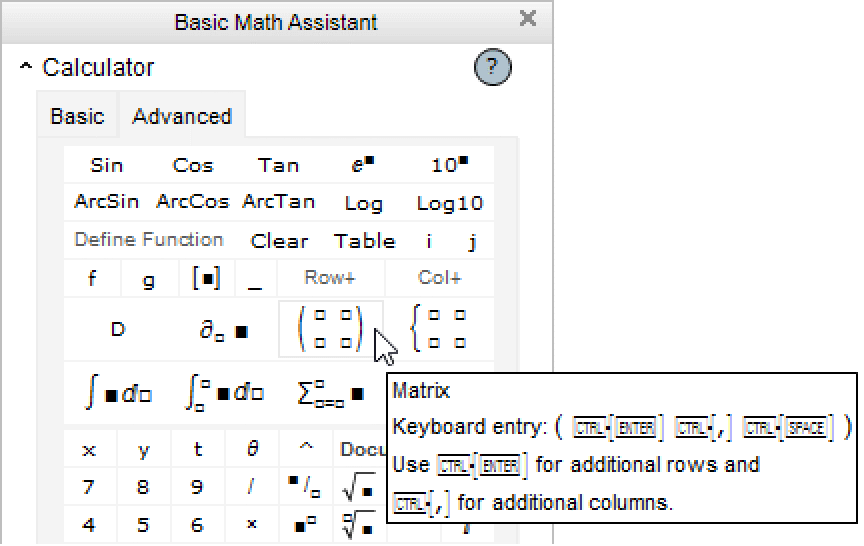Click digit 6 key

(x=197, y=525)
